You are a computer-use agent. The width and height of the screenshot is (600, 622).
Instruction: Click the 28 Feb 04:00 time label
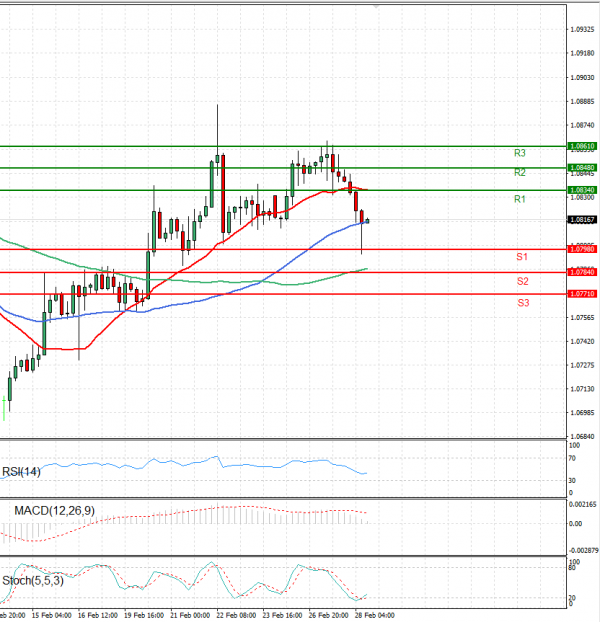coord(374,615)
